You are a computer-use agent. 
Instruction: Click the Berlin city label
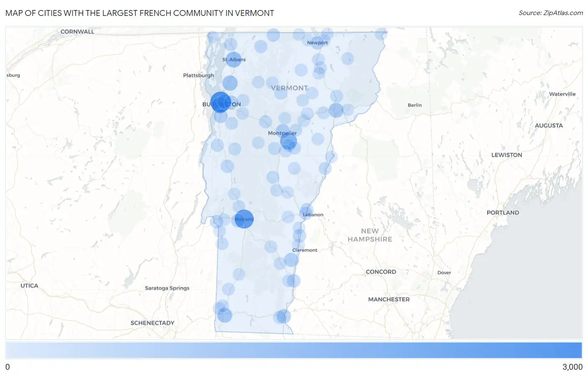(414, 105)
